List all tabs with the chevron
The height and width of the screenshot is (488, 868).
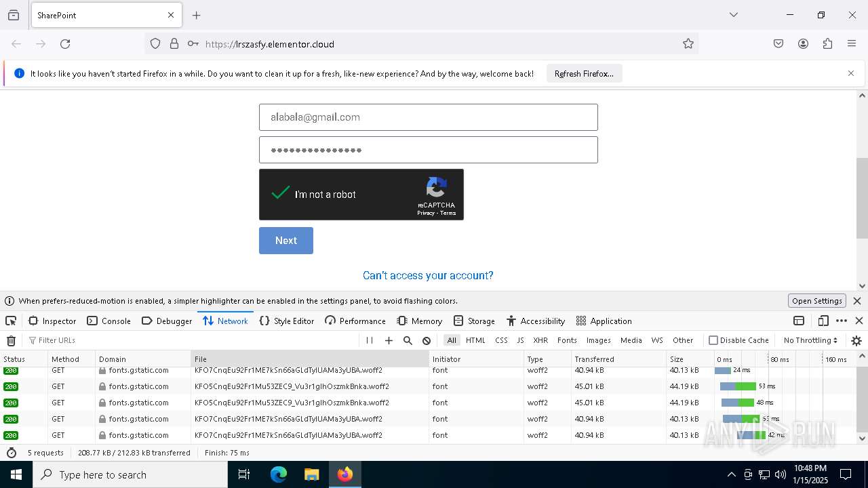click(733, 15)
